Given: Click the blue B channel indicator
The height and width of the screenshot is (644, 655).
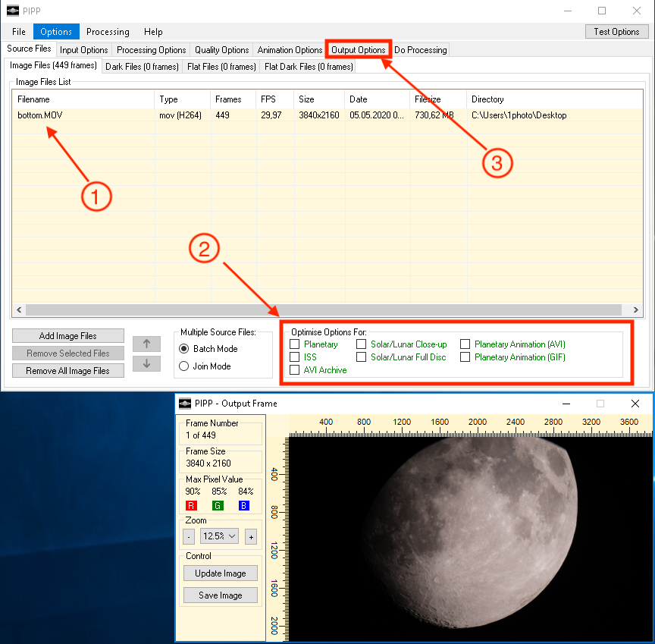Looking at the screenshot, I should pos(243,505).
